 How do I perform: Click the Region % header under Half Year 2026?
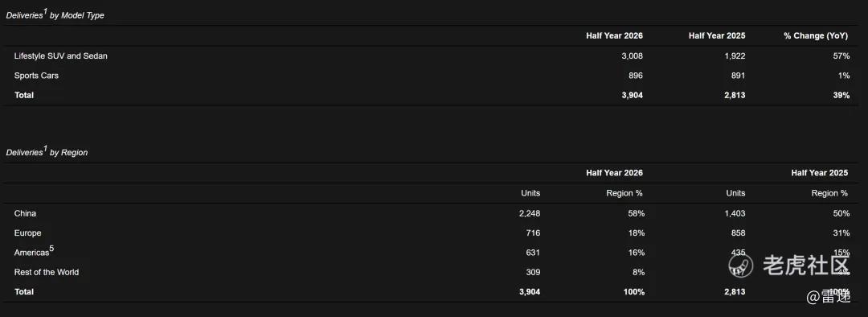[624, 193]
